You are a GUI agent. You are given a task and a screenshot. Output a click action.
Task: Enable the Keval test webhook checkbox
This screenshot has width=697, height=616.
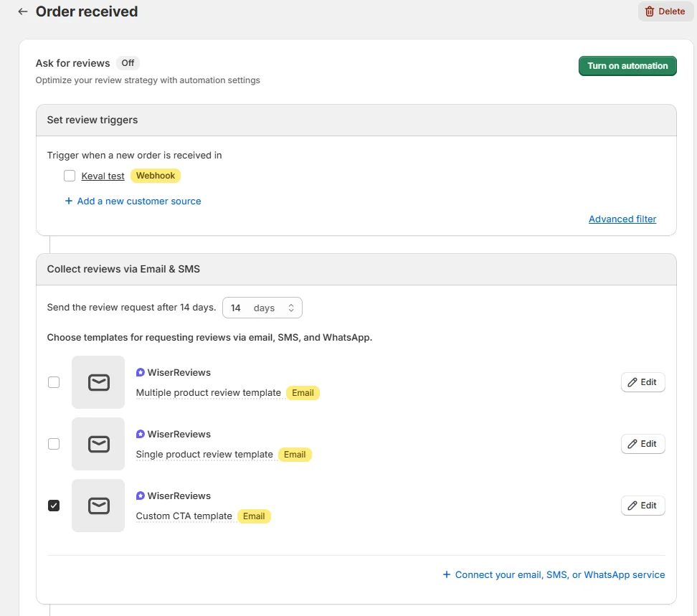point(70,175)
